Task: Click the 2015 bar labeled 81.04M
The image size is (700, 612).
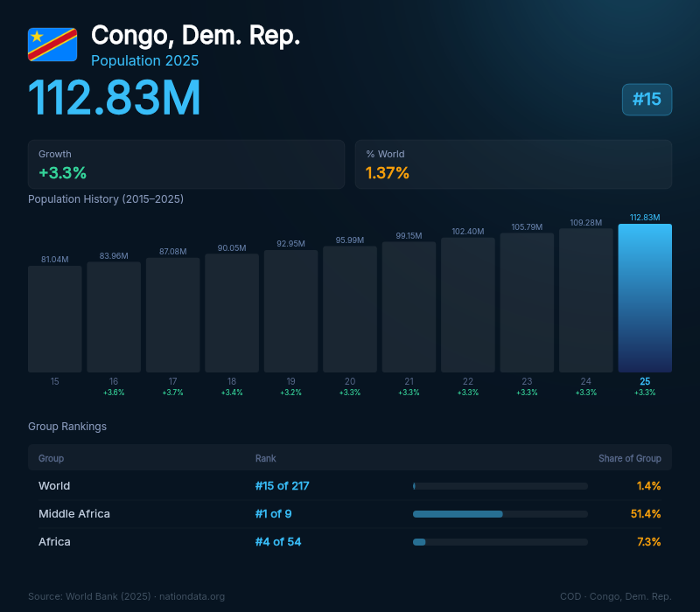Action: (x=55, y=319)
